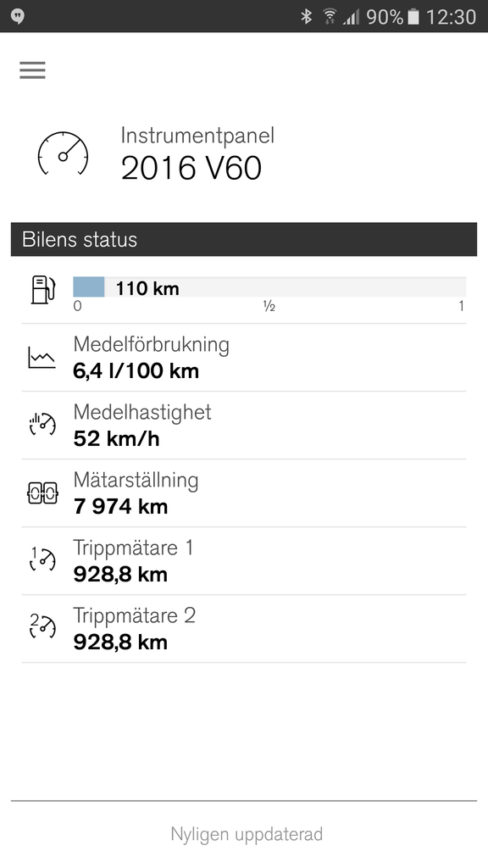The height and width of the screenshot is (868, 488).
Task: Tap the 110 km fuel range label
Action: tap(147, 288)
